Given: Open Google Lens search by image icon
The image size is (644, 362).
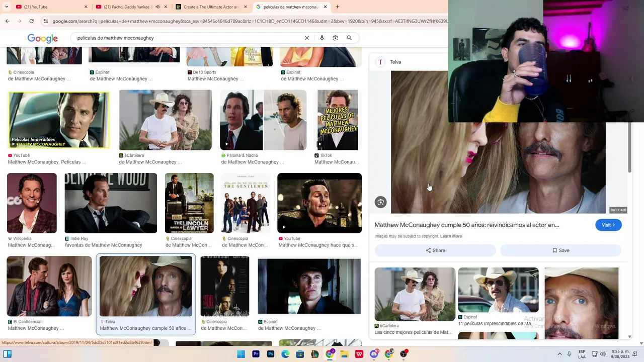Looking at the screenshot, I should coord(335,38).
